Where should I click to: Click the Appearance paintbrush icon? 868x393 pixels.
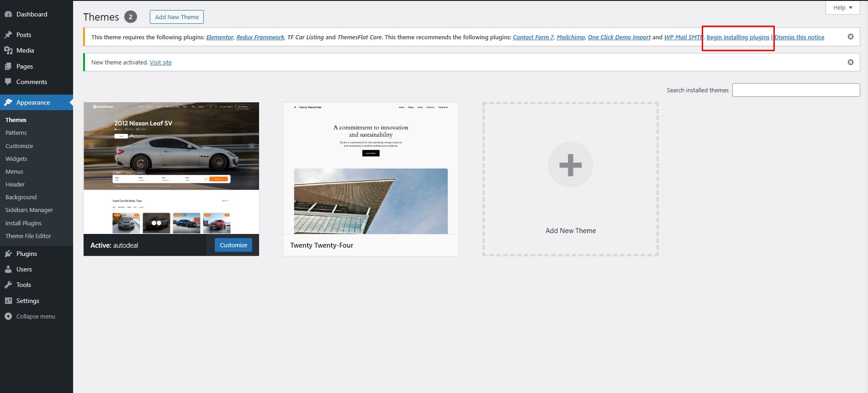pos(8,102)
